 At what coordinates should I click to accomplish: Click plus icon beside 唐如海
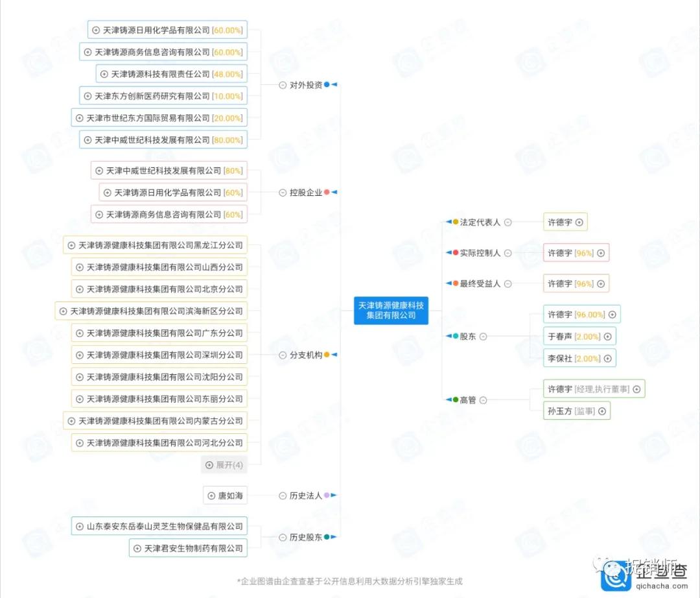click(x=211, y=496)
